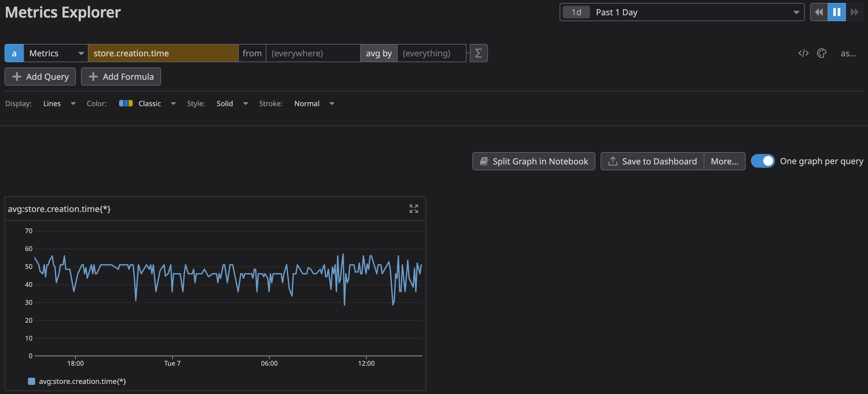Open the code editor view icon
868x394 pixels.
(x=803, y=53)
